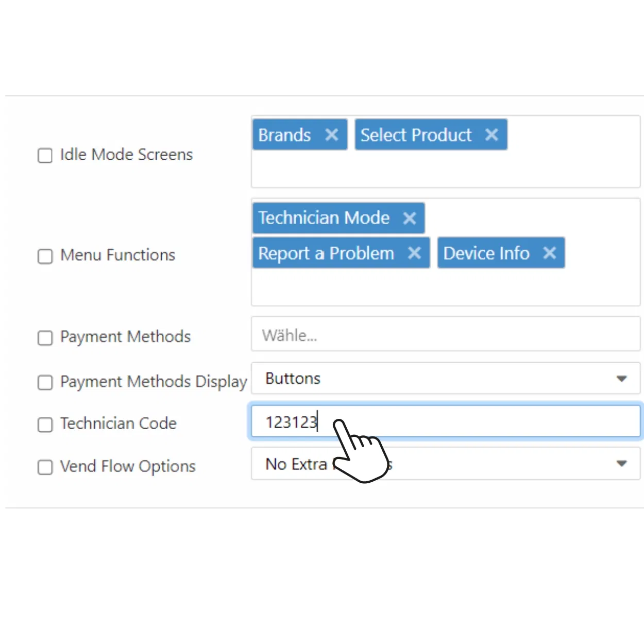The width and height of the screenshot is (644, 644).
Task: Check the Payment Methods checkbox
Action: coord(45,338)
